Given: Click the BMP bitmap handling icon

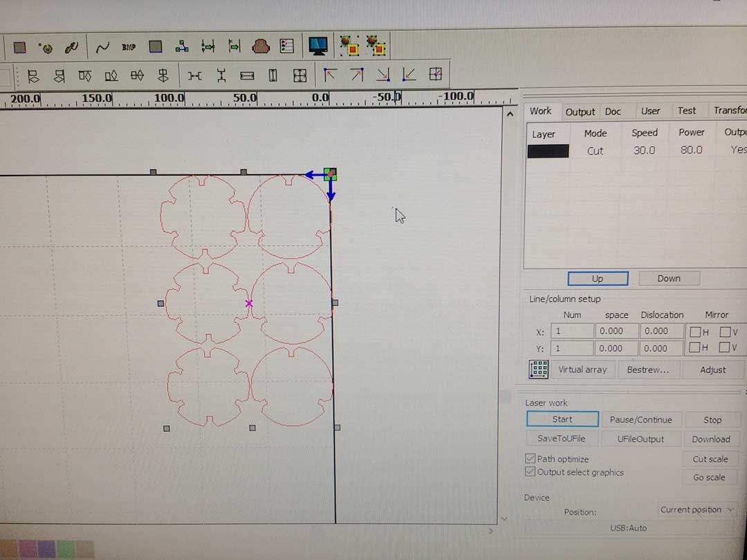Looking at the screenshot, I should [129, 47].
